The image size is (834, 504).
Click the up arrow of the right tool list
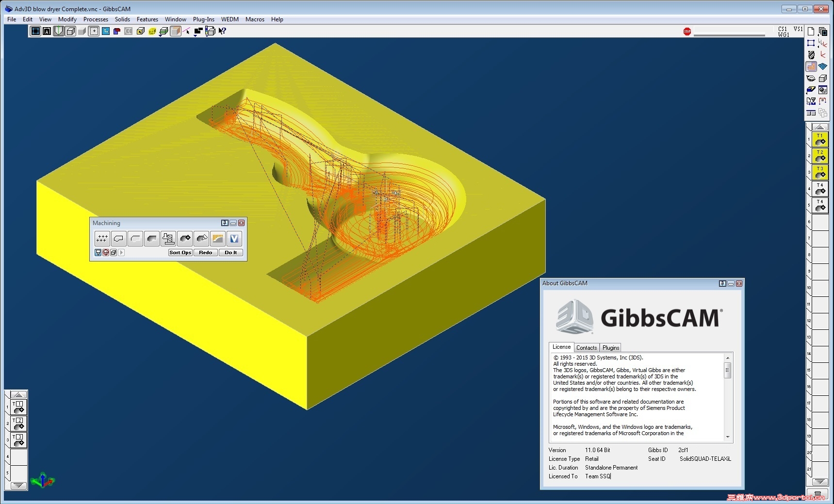click(x=820, y=127)
